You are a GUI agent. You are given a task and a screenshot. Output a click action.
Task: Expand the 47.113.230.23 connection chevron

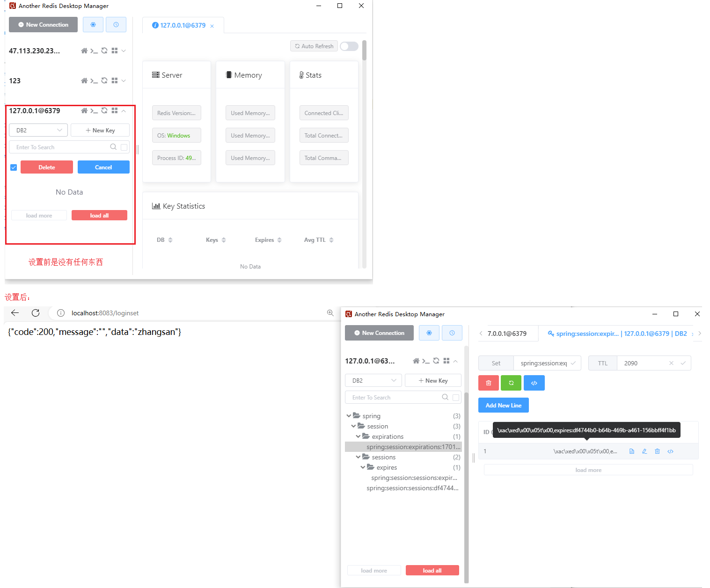pos(124,51)
